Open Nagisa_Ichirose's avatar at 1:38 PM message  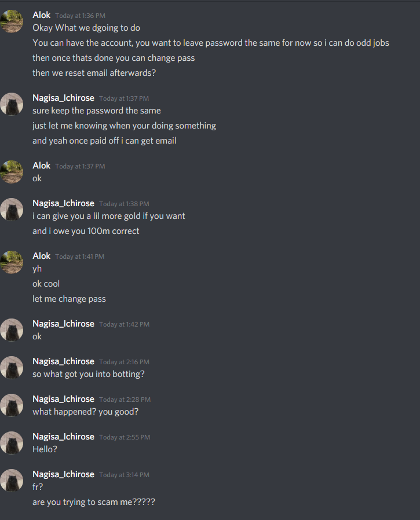(x=12, y=210)
